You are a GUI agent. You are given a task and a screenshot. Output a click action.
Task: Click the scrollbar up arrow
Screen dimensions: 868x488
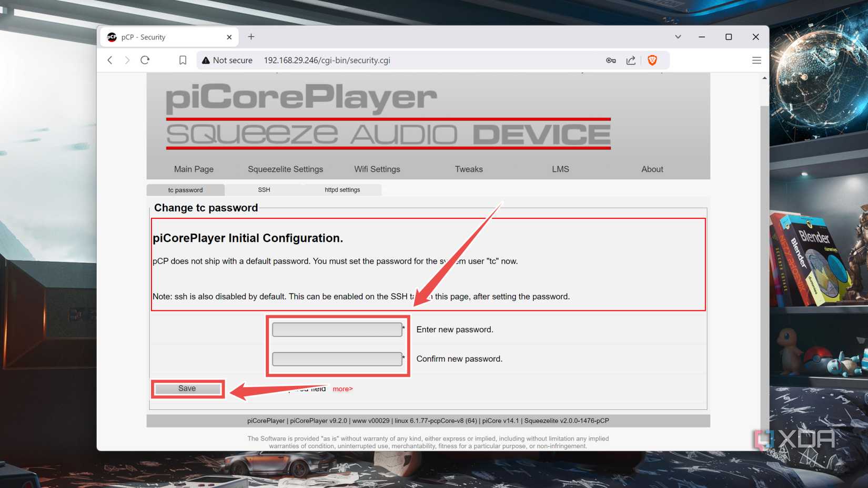coord(764,77)
